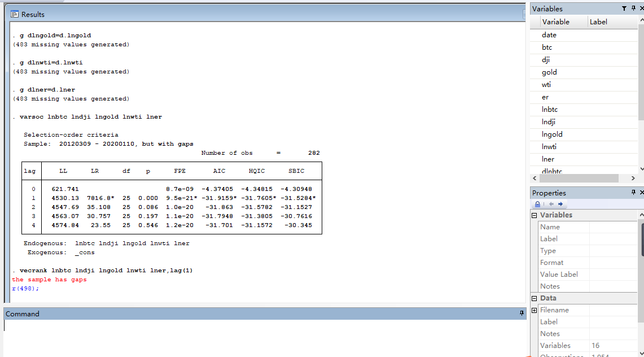Click the Properties lock icon

pos(537,204)
